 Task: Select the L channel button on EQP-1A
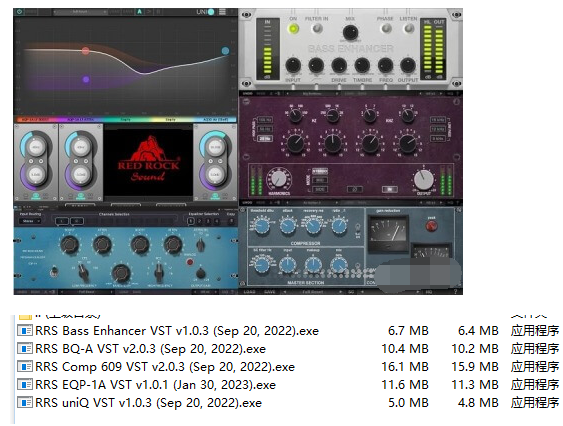click(62, 221)
